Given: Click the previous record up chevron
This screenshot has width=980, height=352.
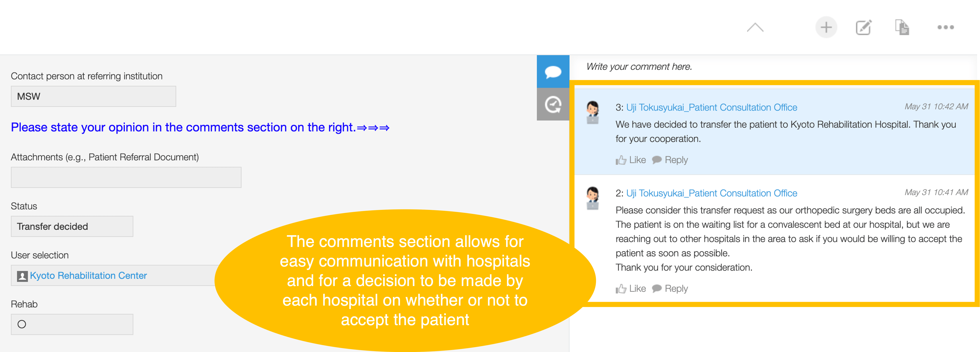Looking at the screenshot, I should coord(755,27).
